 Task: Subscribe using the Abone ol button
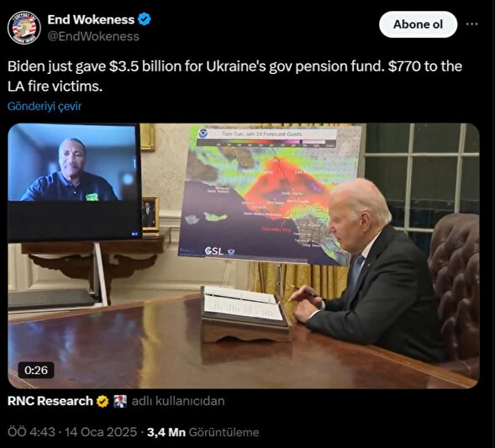tap(418, 24)
